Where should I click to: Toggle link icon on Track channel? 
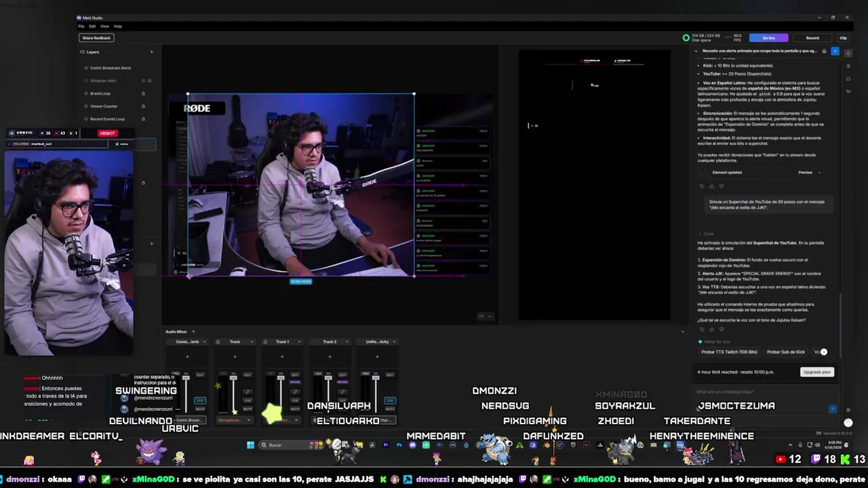point(248,392)
